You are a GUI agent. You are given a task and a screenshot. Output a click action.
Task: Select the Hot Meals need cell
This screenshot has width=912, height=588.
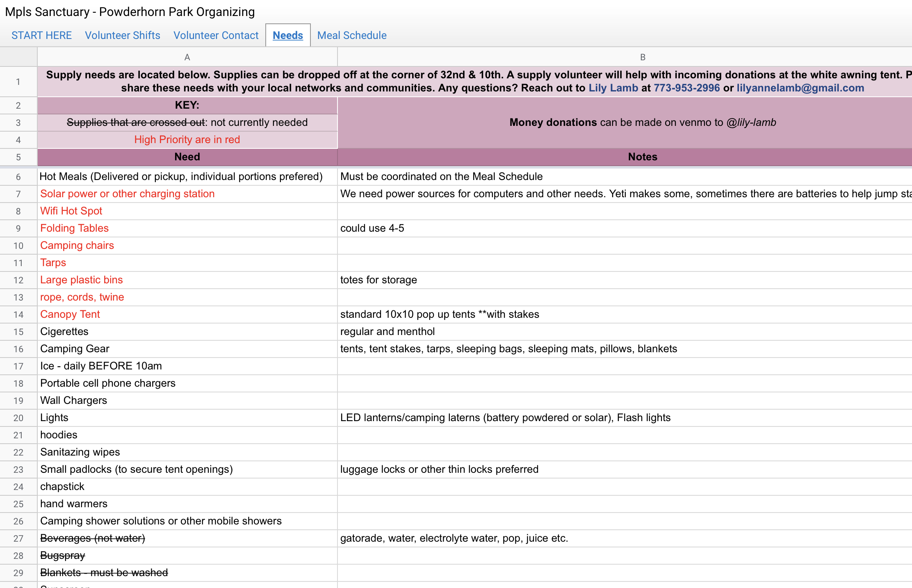(x=187, y=177)
